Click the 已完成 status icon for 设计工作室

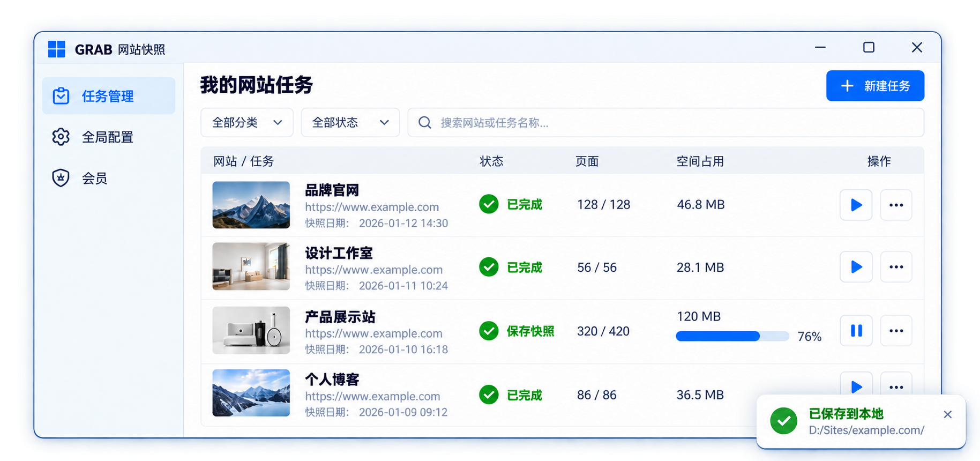click(x=489, y=267)
